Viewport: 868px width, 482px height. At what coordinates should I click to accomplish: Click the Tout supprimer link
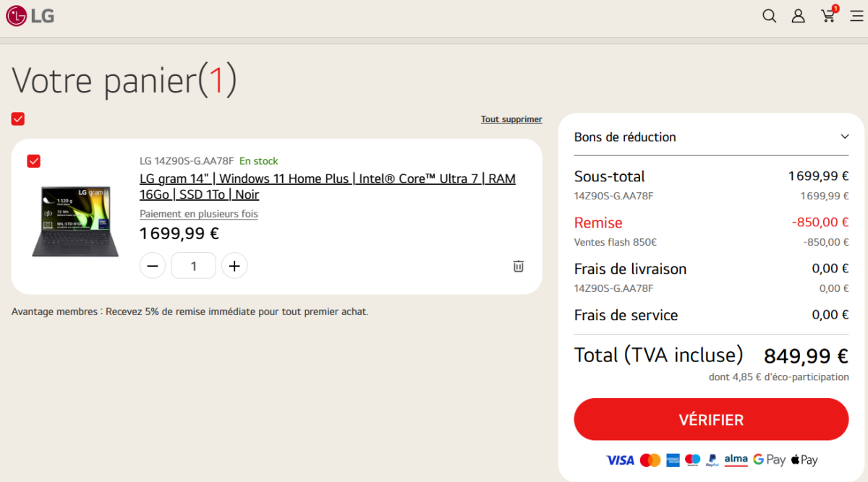pyautogui.click(x=511, y=119)
